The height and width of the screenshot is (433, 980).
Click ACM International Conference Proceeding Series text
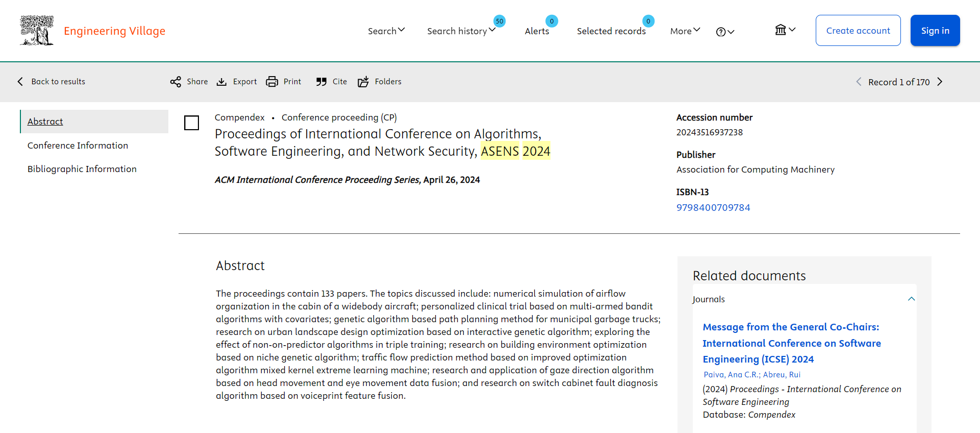(317, 180)
